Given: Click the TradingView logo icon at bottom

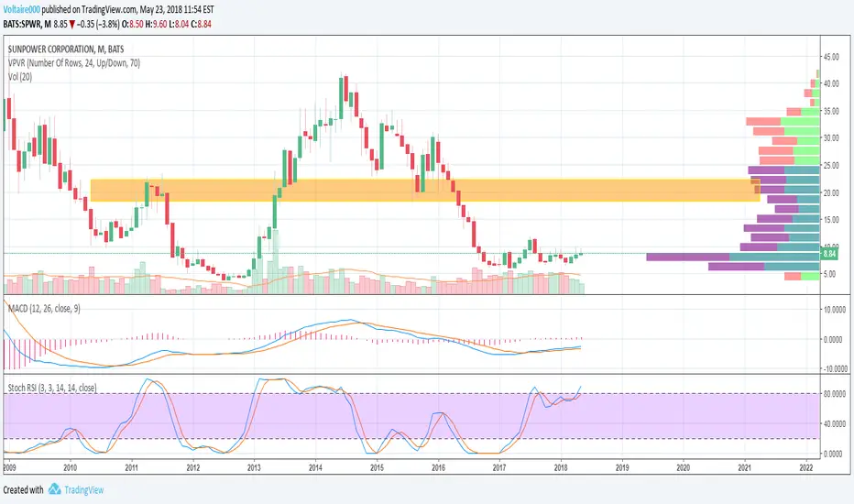Looking at the screenshot, I should [54, 489].
